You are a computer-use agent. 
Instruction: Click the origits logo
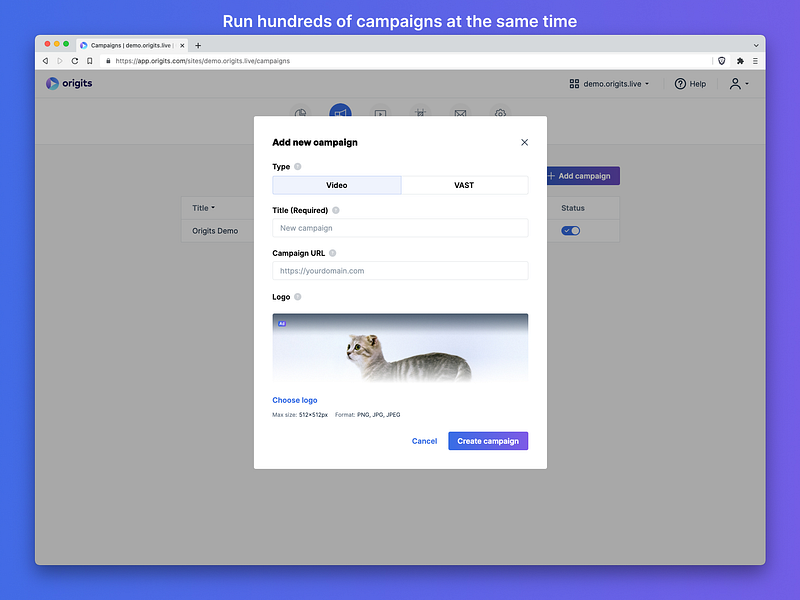tap(69, 83)
